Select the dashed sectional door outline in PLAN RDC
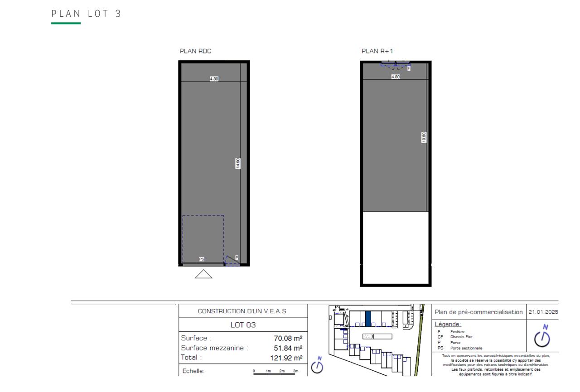Screen dimensions: 580x392 click(x=203, y=239)
